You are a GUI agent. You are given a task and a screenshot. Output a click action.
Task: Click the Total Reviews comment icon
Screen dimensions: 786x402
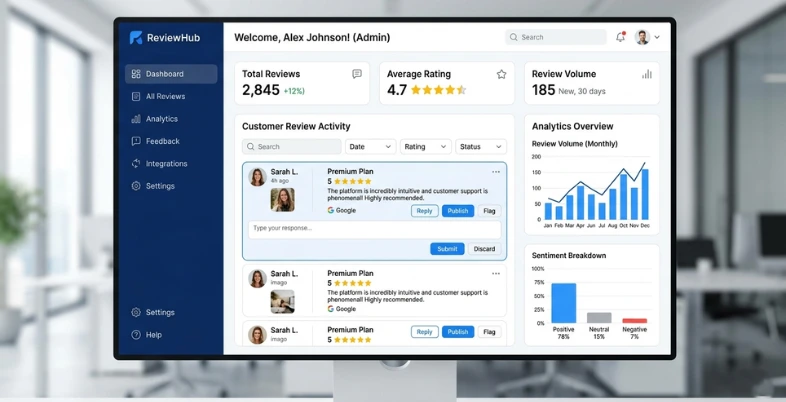click(357, 74)
